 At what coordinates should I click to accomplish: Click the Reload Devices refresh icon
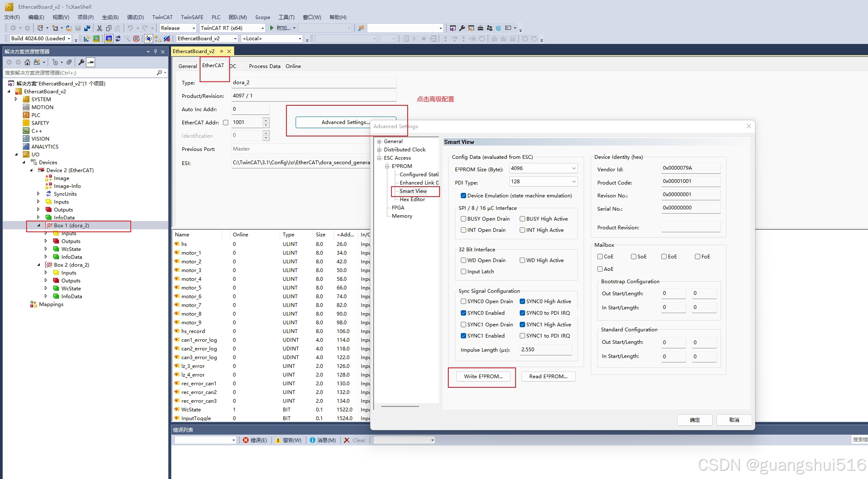[x=118, y=39]
